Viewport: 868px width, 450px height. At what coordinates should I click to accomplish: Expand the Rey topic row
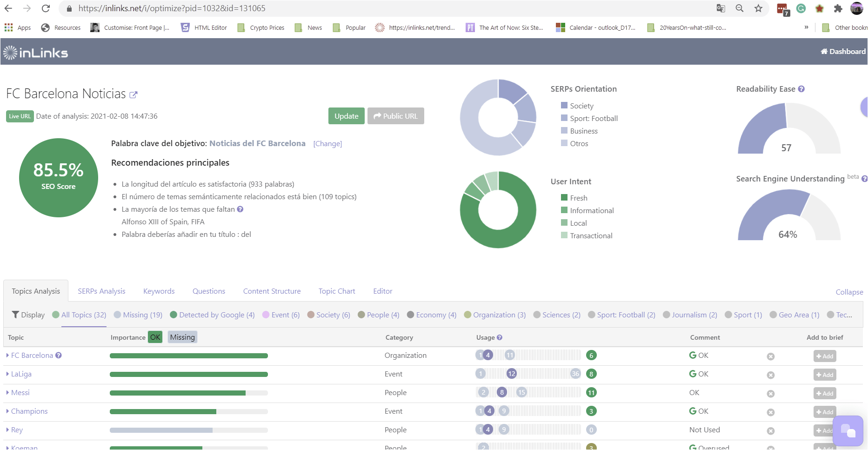coord(7,430)
